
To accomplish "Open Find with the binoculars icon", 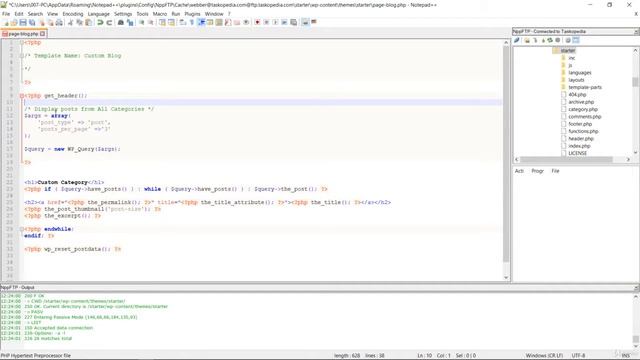I will pos(121,22).
